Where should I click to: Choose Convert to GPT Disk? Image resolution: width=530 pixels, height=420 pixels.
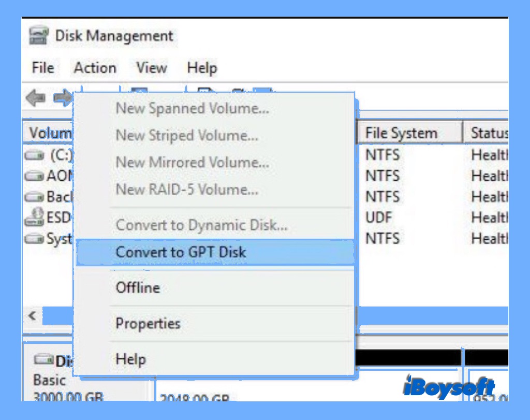pos(181,252)
